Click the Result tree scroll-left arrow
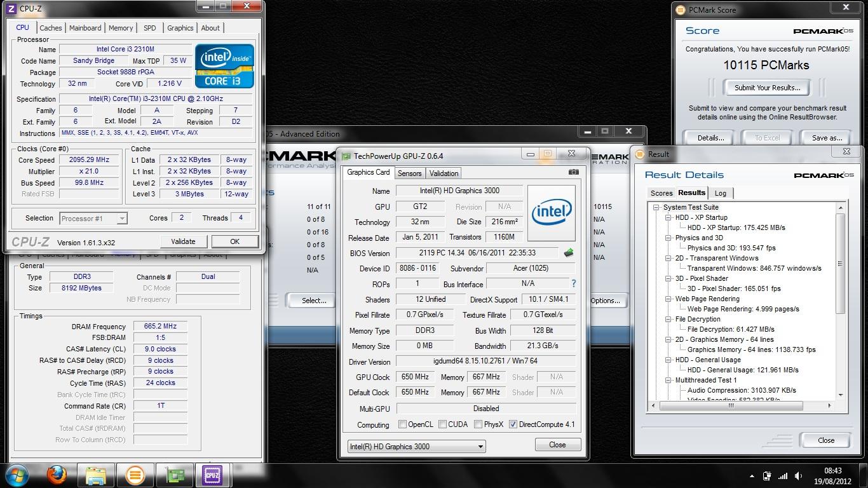Image resolution: width=868 pixels, height=488 pixels. coord(653,405)
